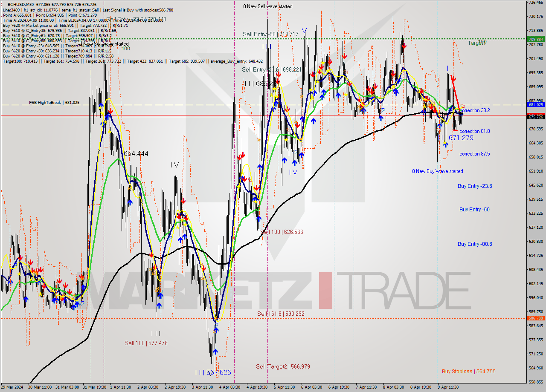546x392 pixels.
Task: Select the Buy Entry -88.6 label
Action: 475,244
